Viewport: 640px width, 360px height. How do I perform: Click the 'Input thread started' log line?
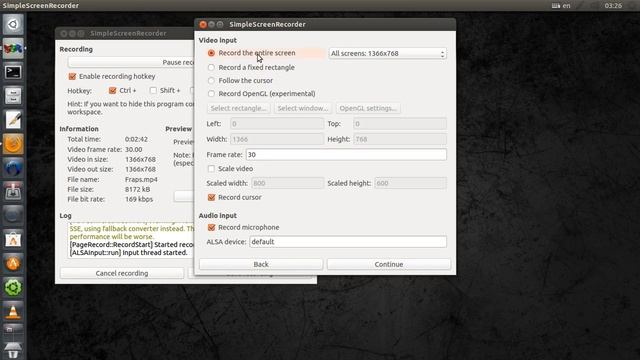point(128,253)
